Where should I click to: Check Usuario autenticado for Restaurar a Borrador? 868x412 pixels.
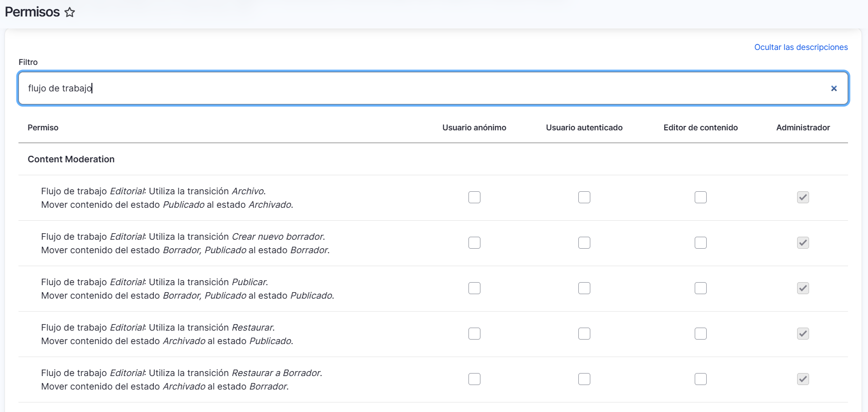(x=584, y=379)
